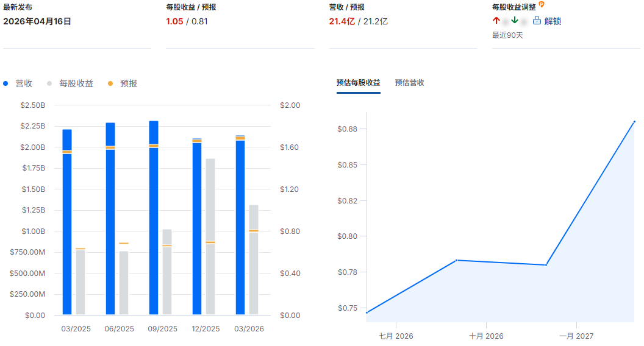Switch to the 预估每股收益 tab
The height and width of the screenshot is (346, 644).
tap(358, 82)
